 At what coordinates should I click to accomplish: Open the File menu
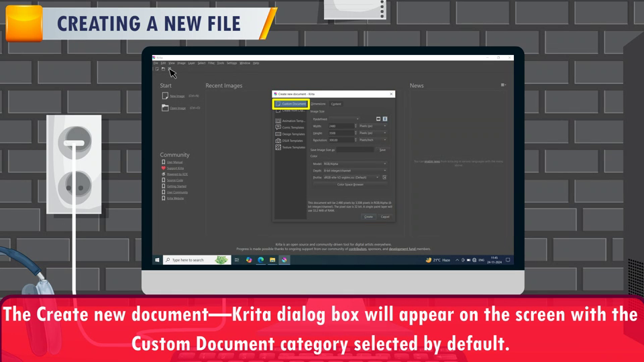[156, 63]
